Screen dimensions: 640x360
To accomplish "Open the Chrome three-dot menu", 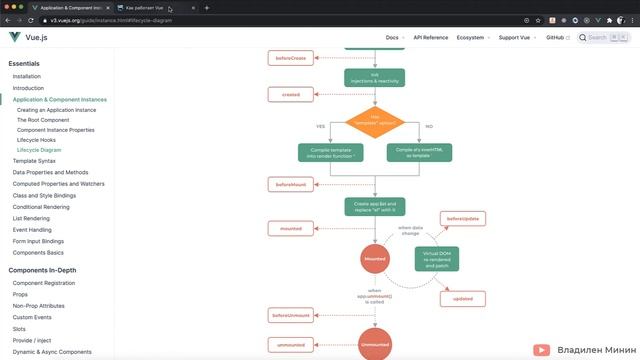I will pos(632,20).
